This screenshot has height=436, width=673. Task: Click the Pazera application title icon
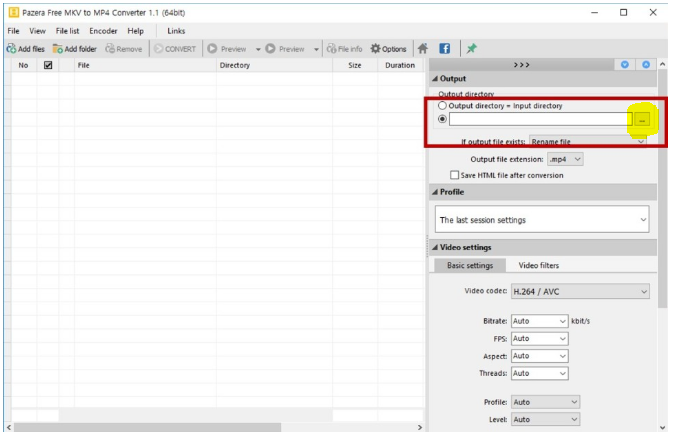pyautogui.click(x=14, y=12)
